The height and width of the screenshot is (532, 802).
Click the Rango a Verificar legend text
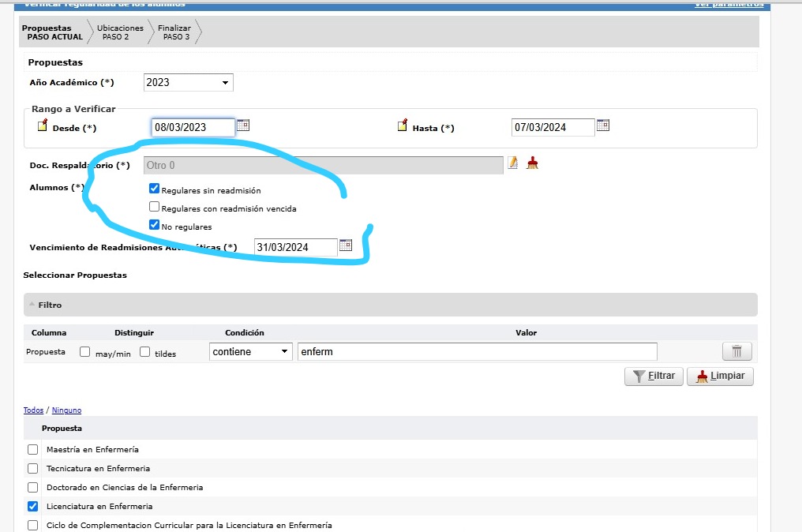(73, 109)
